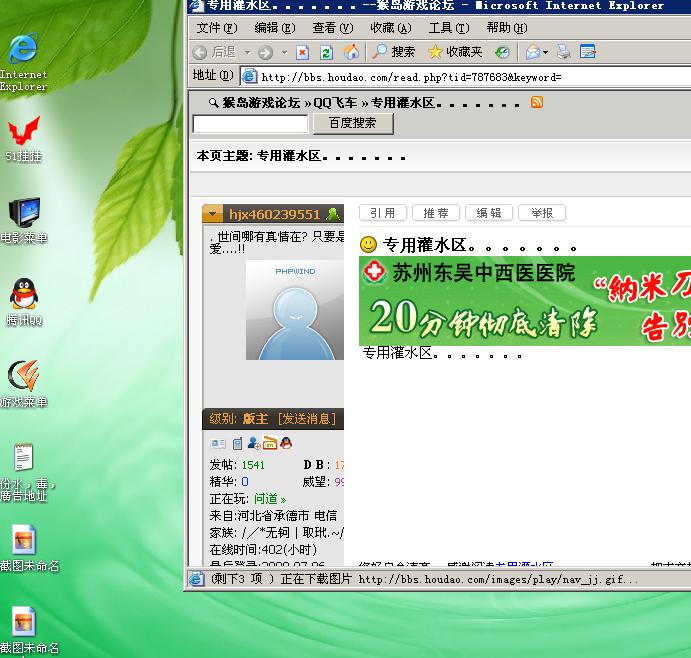Click the edit page toolbar icon

tap(588, 52)
